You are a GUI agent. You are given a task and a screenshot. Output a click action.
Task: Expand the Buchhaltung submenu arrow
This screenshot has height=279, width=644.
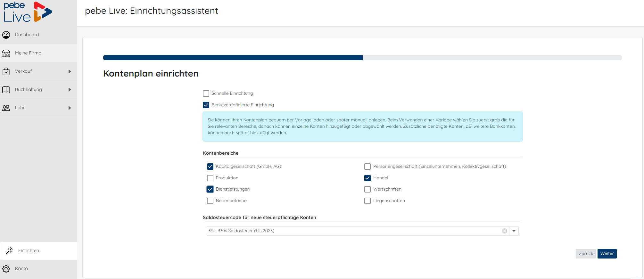point(70,90)
